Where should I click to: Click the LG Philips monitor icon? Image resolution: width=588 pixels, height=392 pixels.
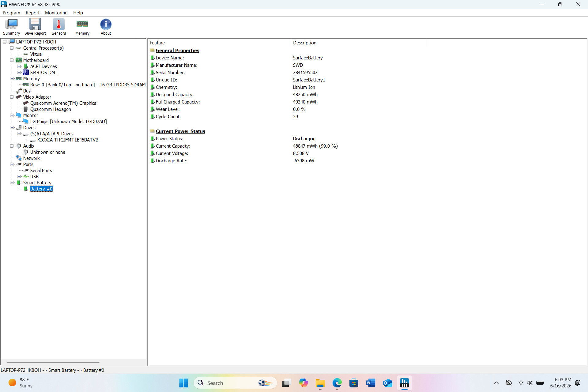coord(26,122)
